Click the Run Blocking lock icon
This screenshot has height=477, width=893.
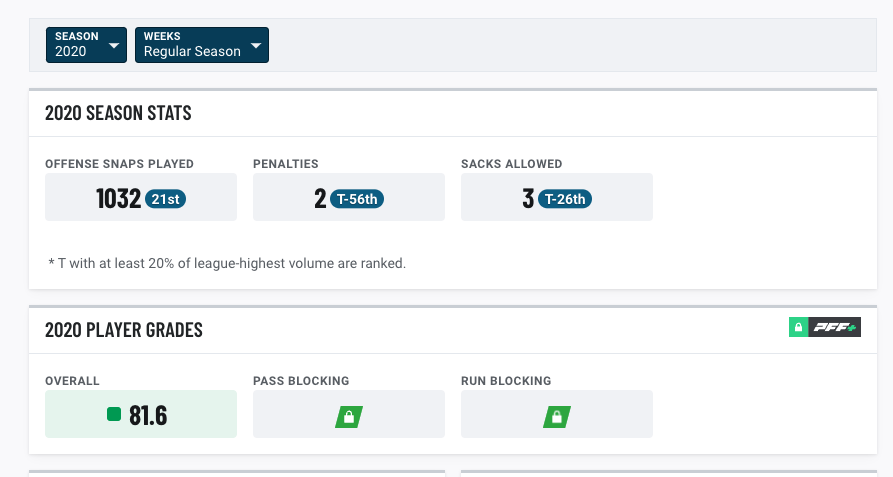[x=557, y=417]
